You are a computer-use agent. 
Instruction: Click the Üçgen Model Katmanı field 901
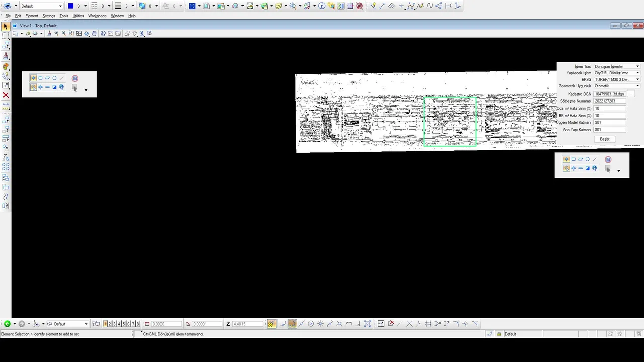(610, 122)
